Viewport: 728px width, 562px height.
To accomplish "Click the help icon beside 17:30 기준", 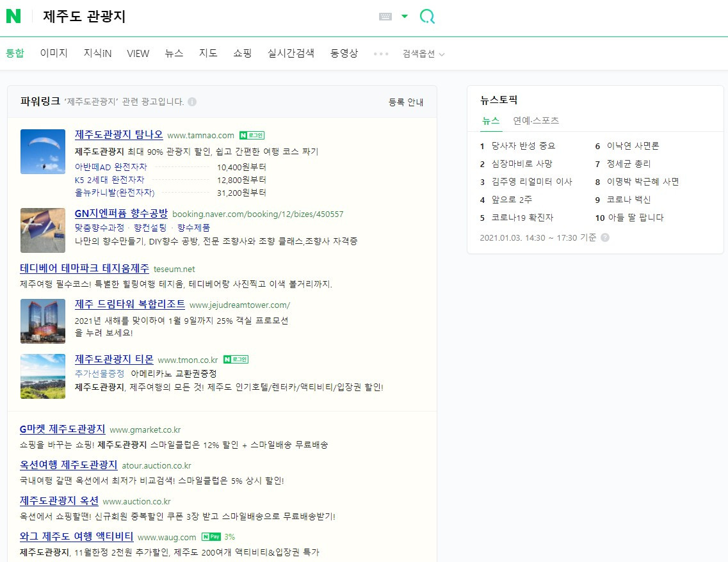I will 605,237.
